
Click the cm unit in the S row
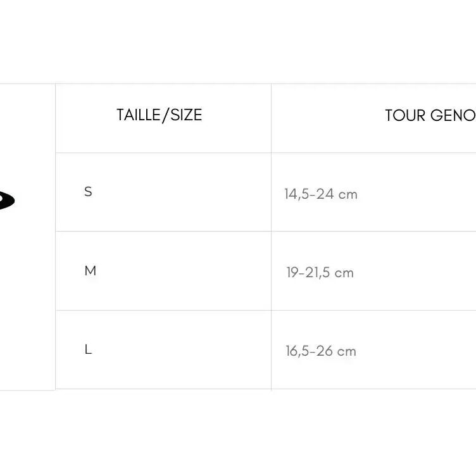(348, 194)
